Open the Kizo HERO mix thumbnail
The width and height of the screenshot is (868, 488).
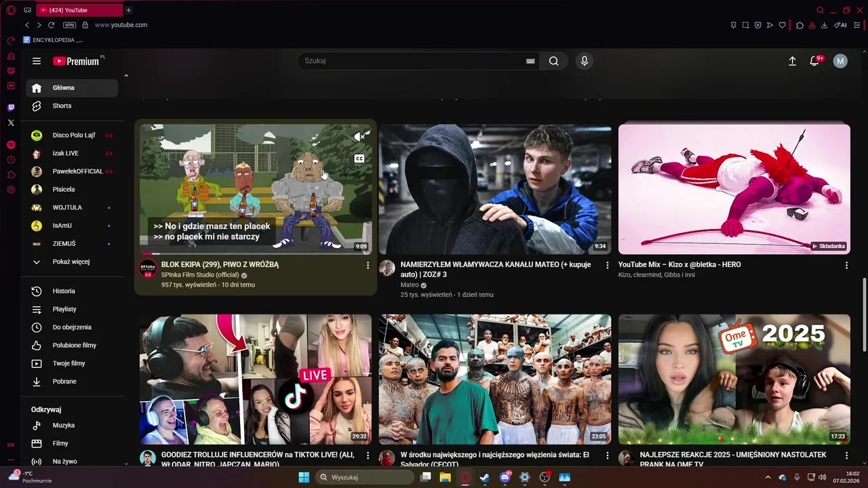pyautogui.click(x=734, y=189)
